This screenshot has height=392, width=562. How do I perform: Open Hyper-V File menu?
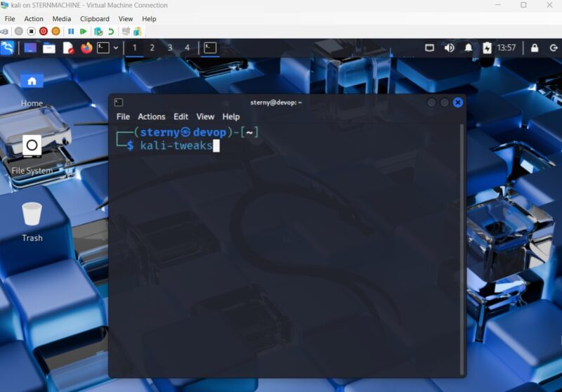tap(10, 19)
